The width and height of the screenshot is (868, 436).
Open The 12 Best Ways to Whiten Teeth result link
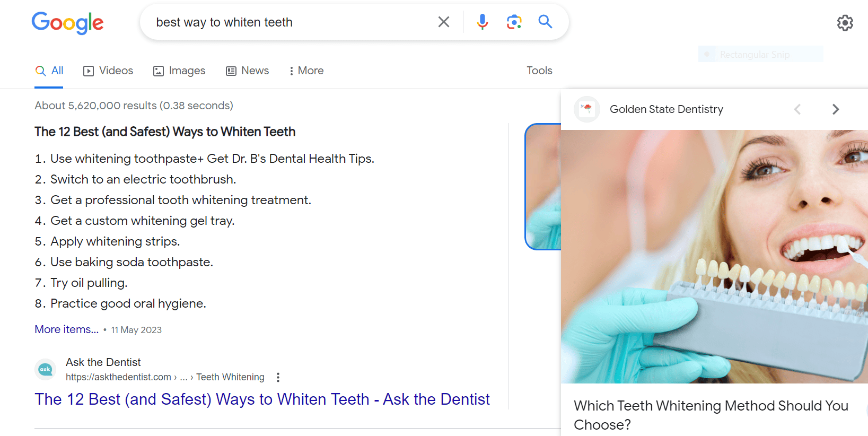pos(262,399)
